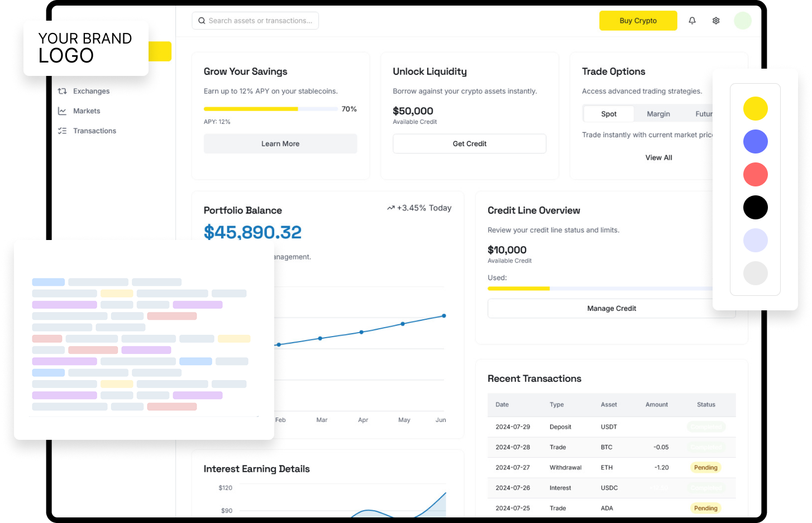
Task: Click the Withdrawal type cell
Action: tap(566, 468)
